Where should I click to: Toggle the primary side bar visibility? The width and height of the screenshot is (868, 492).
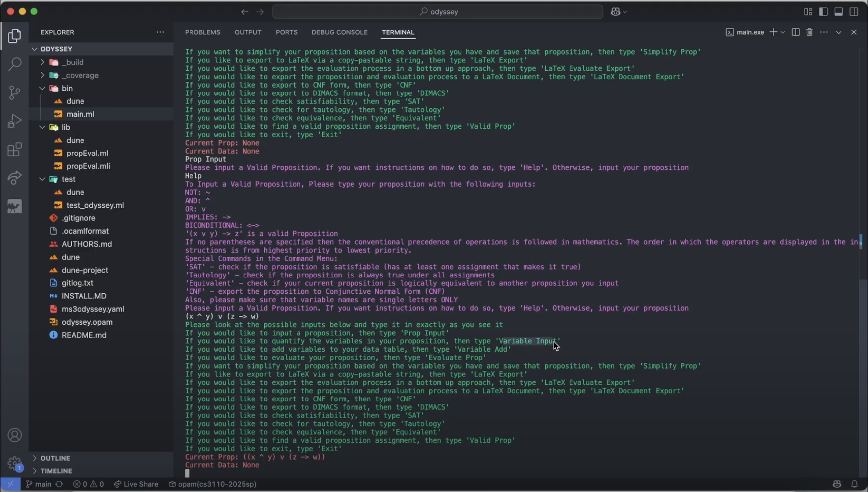point(823,12)
